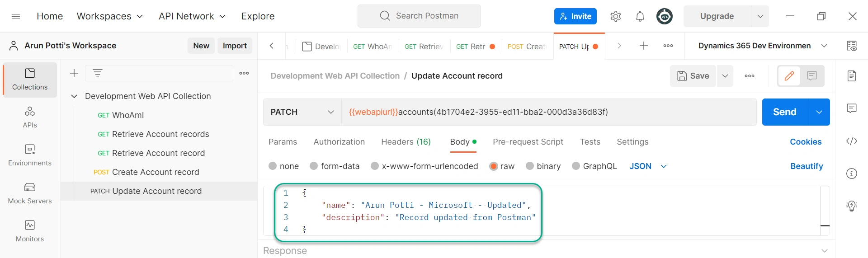Open the Upgrade dropdown arrow
The image size is (868, 258).
760,16
